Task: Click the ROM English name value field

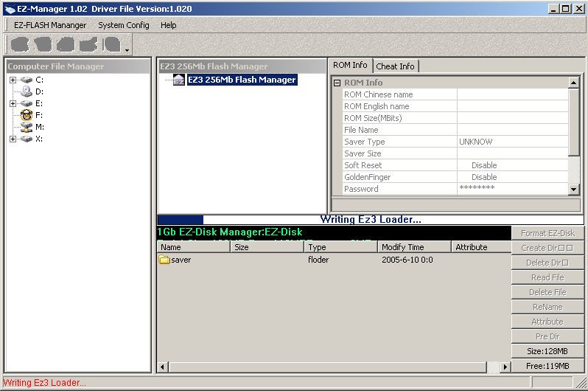Action: click(513, 106)
